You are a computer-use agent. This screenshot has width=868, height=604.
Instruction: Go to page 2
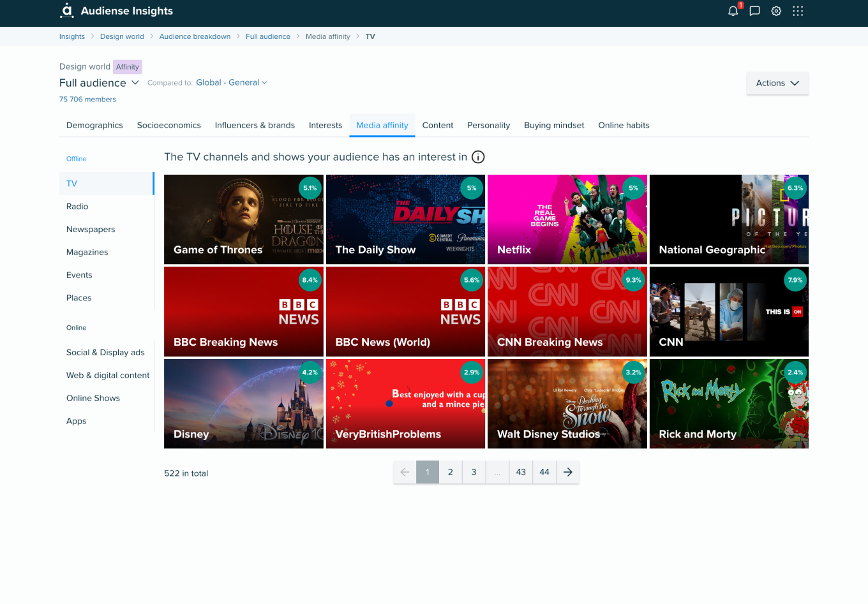tap(451, 472)
